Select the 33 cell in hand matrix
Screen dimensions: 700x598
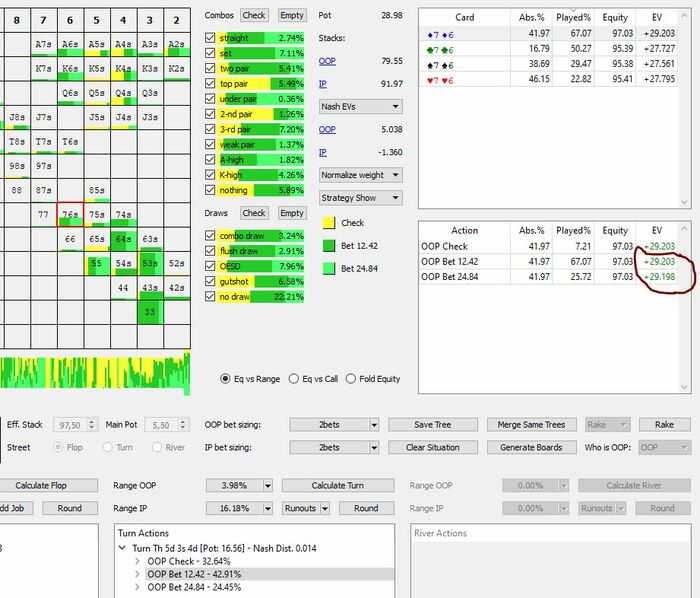[150, 312]
